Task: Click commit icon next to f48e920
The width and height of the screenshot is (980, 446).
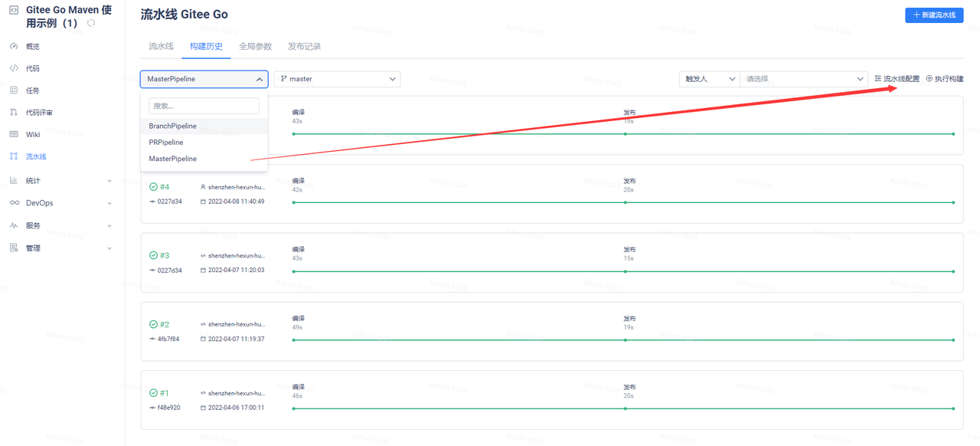Action: point(152,408)
